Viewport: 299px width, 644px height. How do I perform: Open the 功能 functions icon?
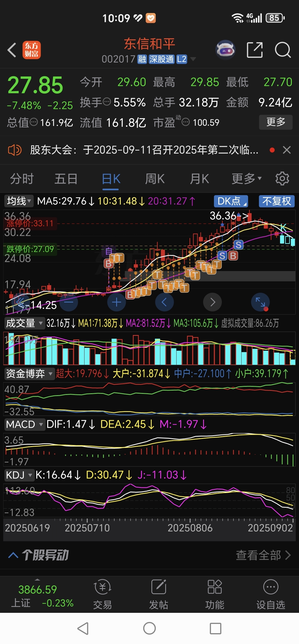coord(215,594)
